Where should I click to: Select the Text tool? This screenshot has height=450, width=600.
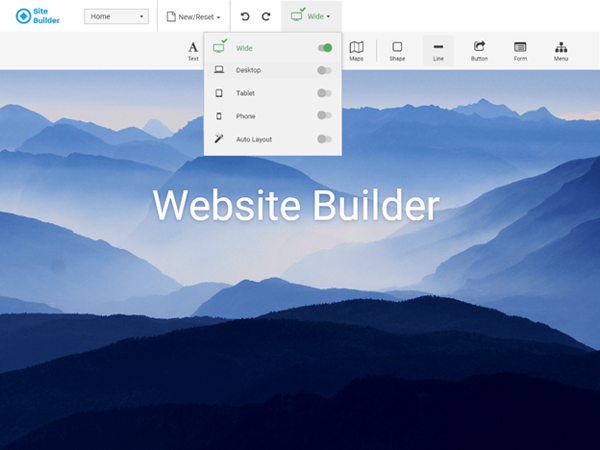pyautogui.click(x=193, y=51)
